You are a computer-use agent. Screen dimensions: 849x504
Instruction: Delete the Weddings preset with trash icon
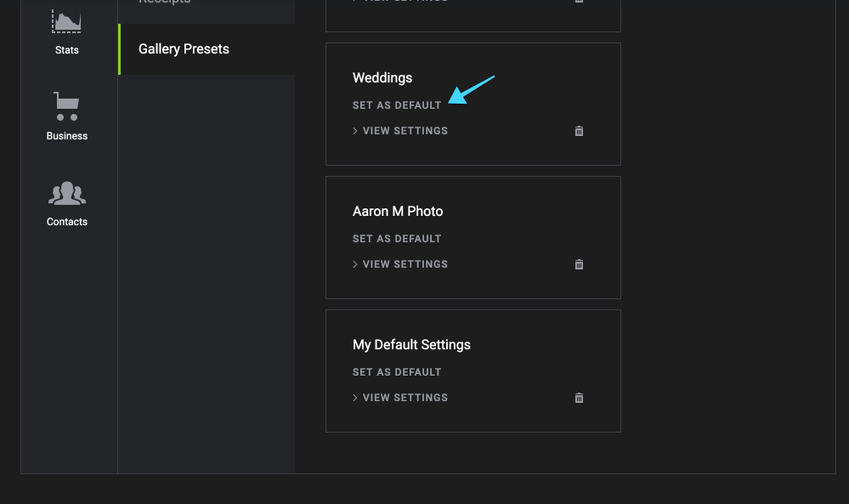pos(579,131)
